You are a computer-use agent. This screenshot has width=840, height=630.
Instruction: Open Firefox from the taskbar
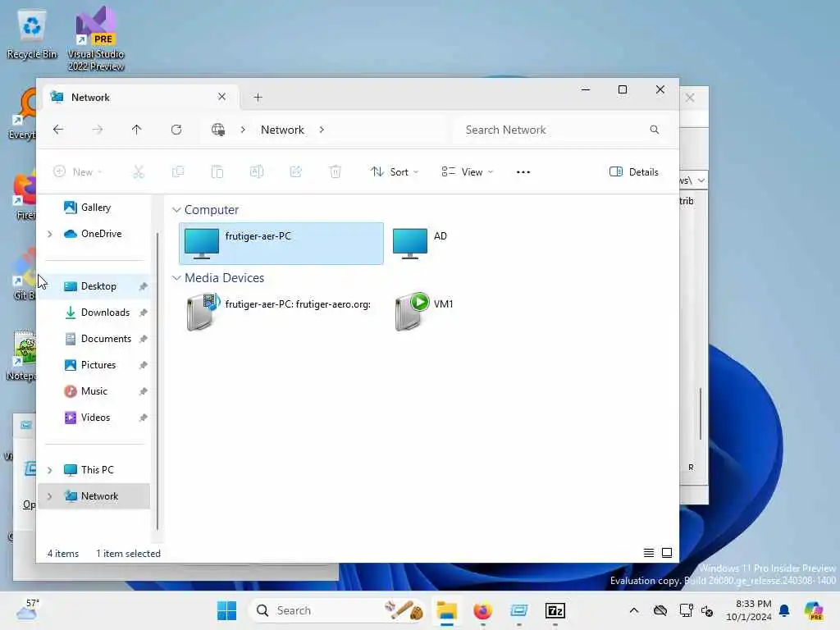482,610
